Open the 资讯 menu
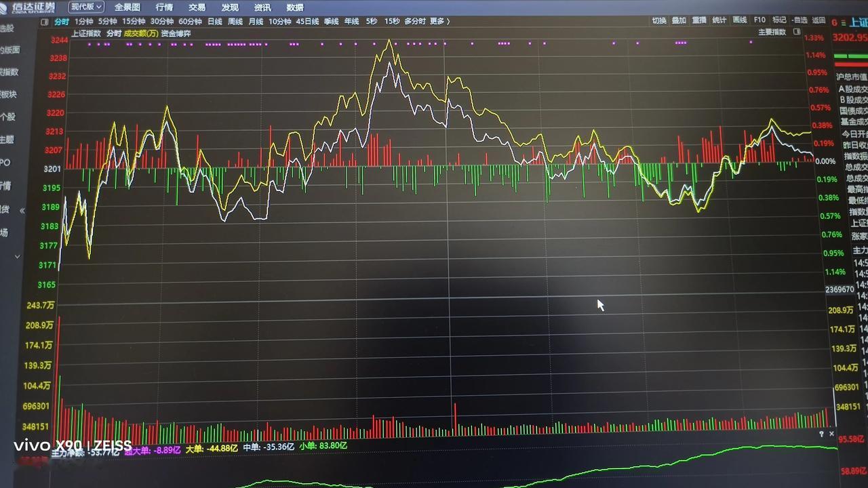The height and width of the screenshot is (488, 868). pyautogui.click(x=262, y=7)
